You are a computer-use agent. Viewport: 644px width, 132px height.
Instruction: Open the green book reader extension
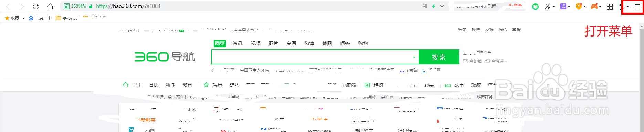point(535,7)
